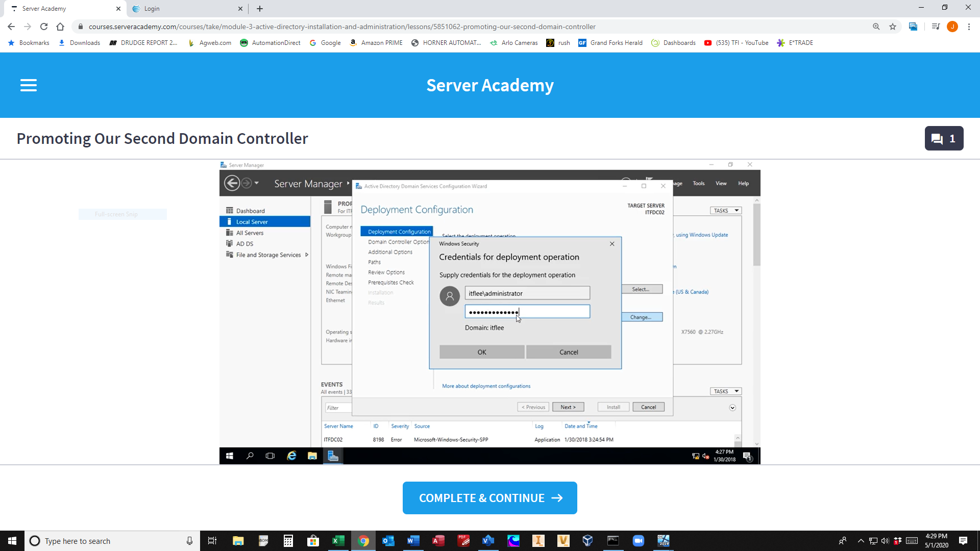Open a new browser tab
980x551 pixels.
click(x=260, y=9)
